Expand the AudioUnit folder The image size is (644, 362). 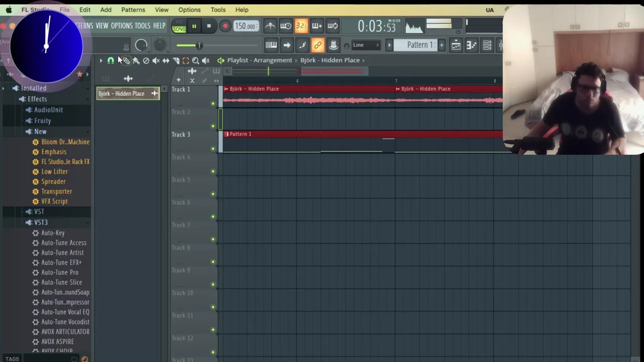point(44,110)
